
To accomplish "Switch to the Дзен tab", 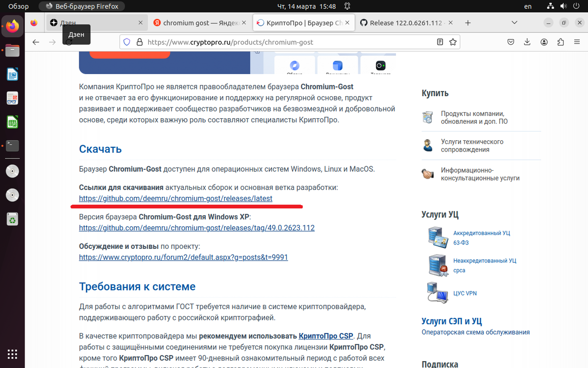I will coord(96,23).
